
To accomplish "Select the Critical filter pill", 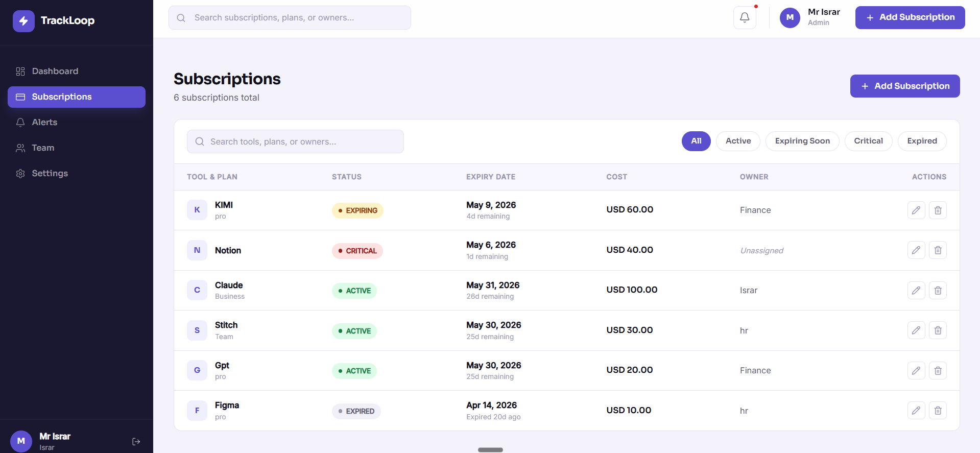I will pyautogui.click(x=868, y=141).
